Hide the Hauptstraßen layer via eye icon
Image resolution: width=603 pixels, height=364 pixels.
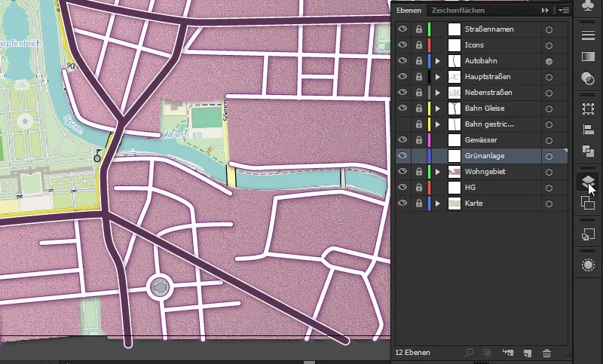coord(403,76)
